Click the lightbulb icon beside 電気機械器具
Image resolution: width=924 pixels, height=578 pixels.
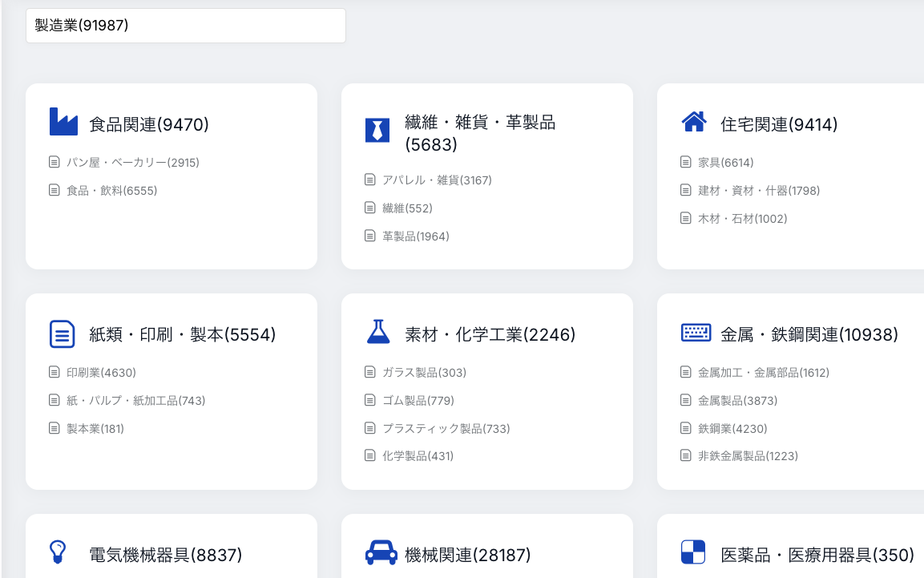(x=58, y=552)
